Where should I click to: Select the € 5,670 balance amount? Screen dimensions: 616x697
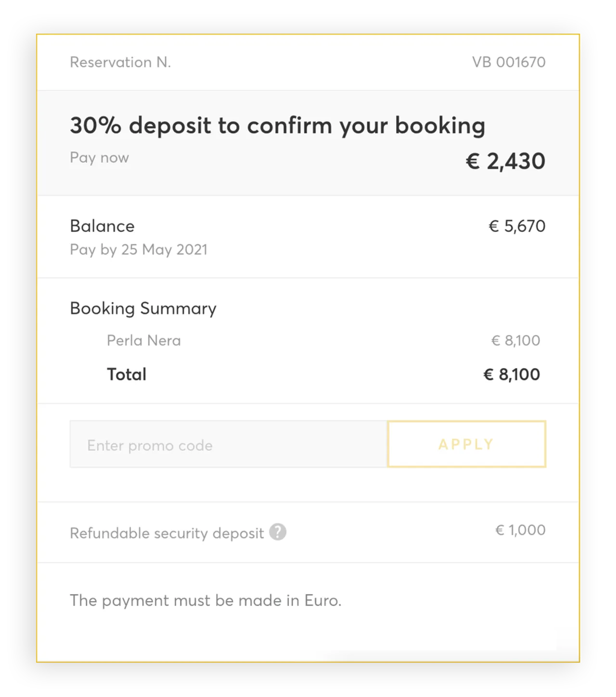[x=517, y=226]
